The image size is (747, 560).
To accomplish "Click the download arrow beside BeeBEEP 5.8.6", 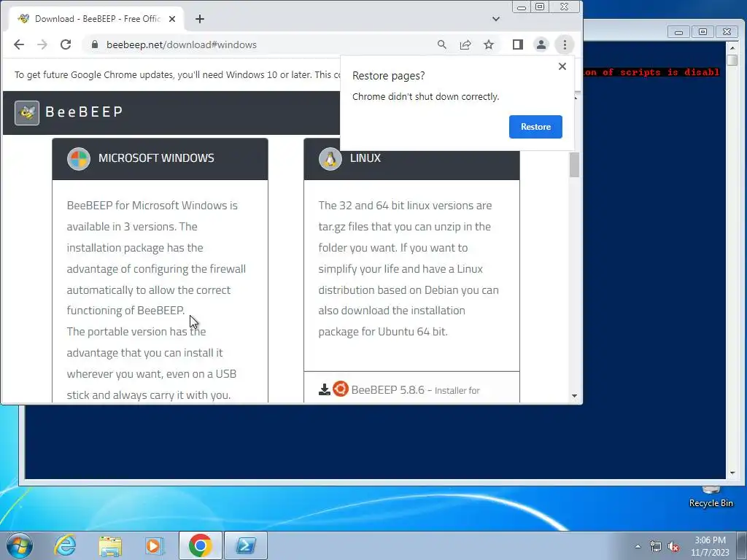I will [325, 389].
